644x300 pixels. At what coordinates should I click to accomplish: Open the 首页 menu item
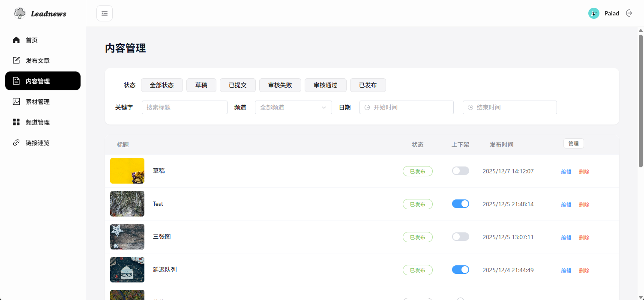(x=43, y=40)
